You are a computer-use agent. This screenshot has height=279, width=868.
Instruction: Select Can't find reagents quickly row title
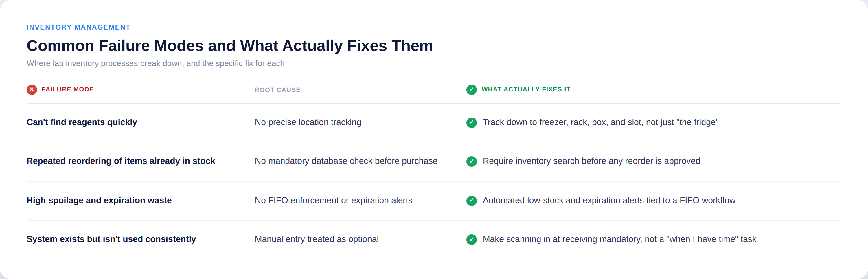[x=82, y=122]
